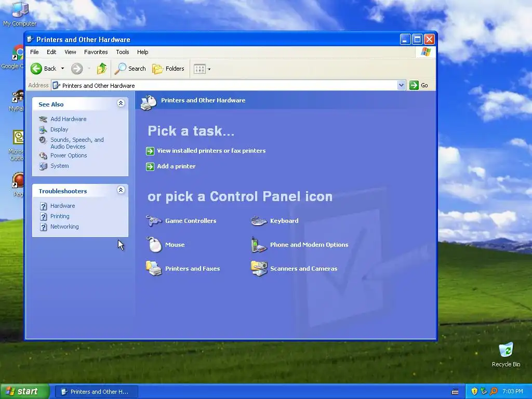This screenshot has width=532, height=399.
Task: Click the Keyboard text link
Action: click(x=284, y=221)
